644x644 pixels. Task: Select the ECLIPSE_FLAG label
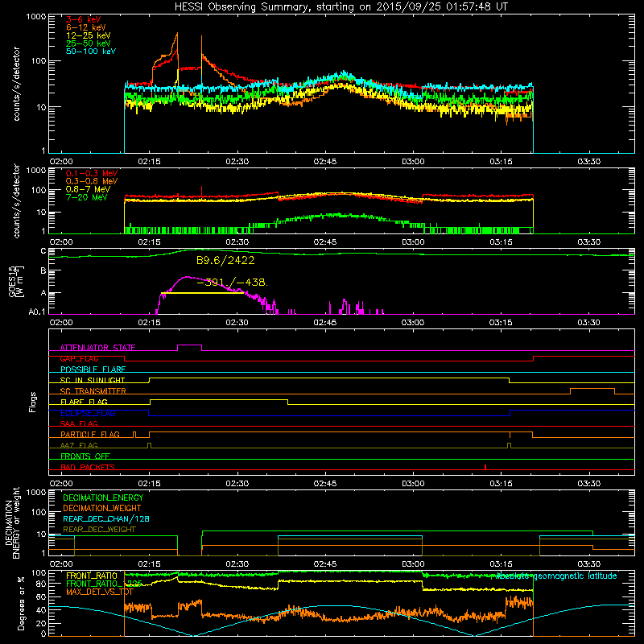pyautogui.click(x=88, y=413)
